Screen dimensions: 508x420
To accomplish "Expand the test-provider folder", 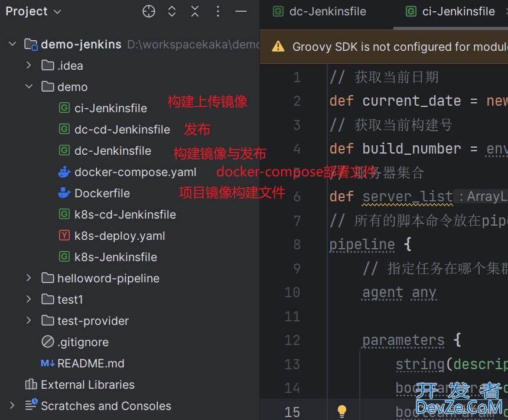I will pos(28,320).
